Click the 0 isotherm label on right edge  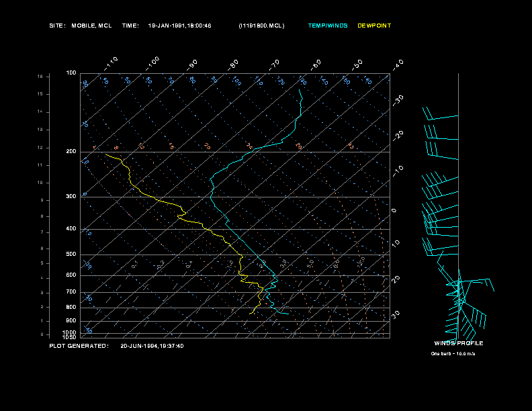click(394, 211)
